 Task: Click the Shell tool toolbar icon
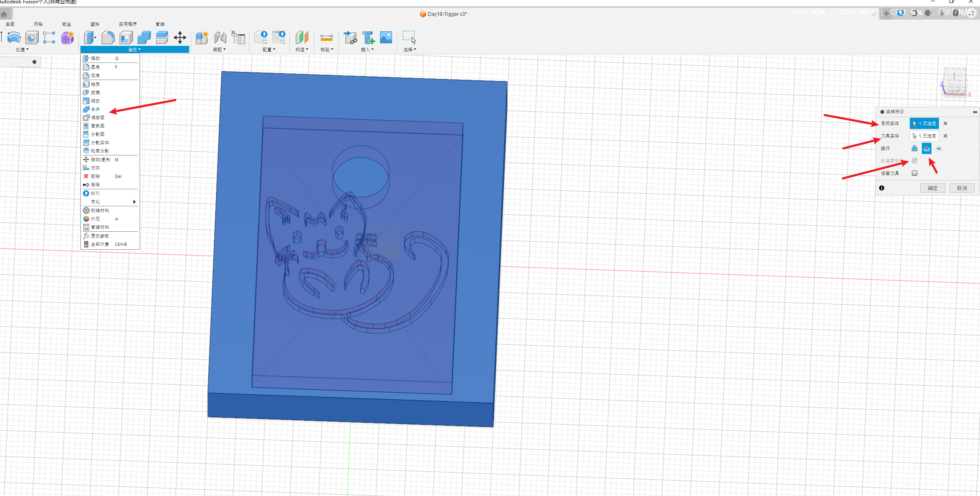pyautogui.click(x=126, y=38)
